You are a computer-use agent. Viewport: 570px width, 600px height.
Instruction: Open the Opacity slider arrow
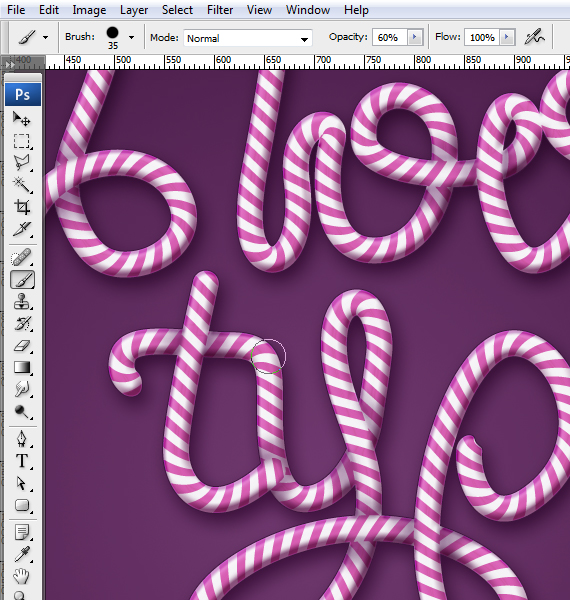(x=415, y=37)
